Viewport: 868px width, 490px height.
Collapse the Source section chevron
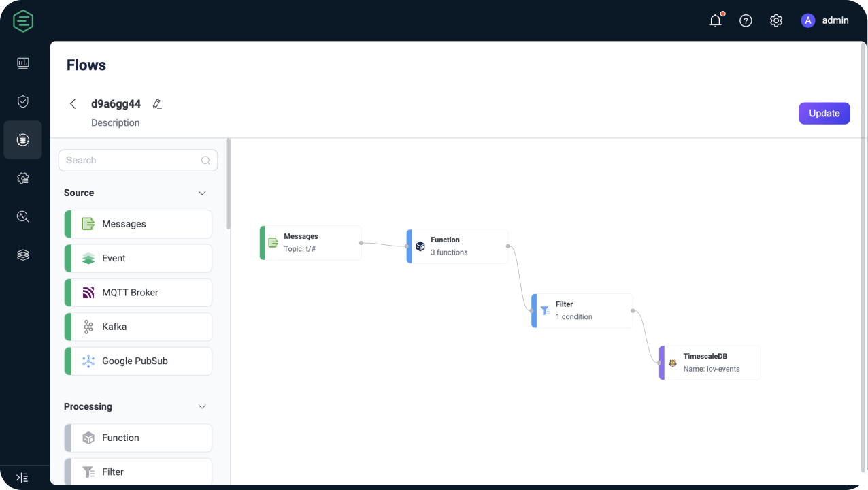202,193
